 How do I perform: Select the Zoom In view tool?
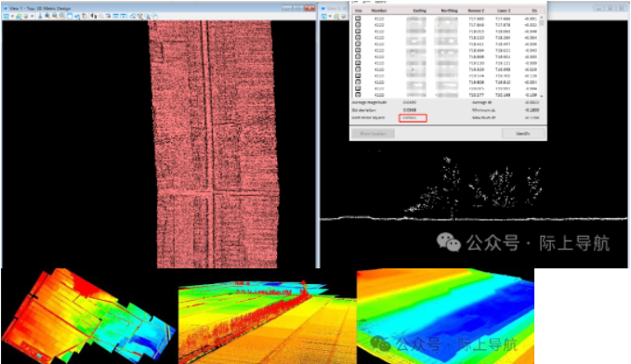pos(47,16)
